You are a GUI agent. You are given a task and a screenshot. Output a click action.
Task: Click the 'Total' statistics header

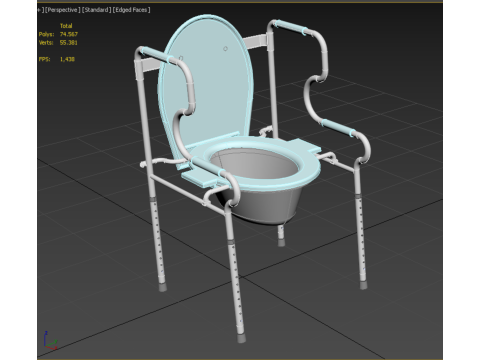click(66, 26)
